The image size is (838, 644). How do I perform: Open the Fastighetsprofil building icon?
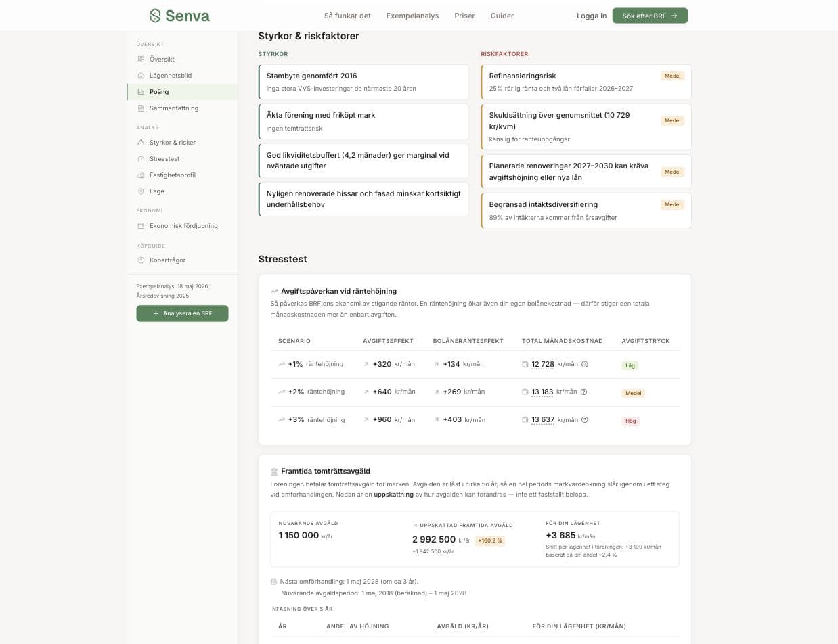tap(141, 175)
